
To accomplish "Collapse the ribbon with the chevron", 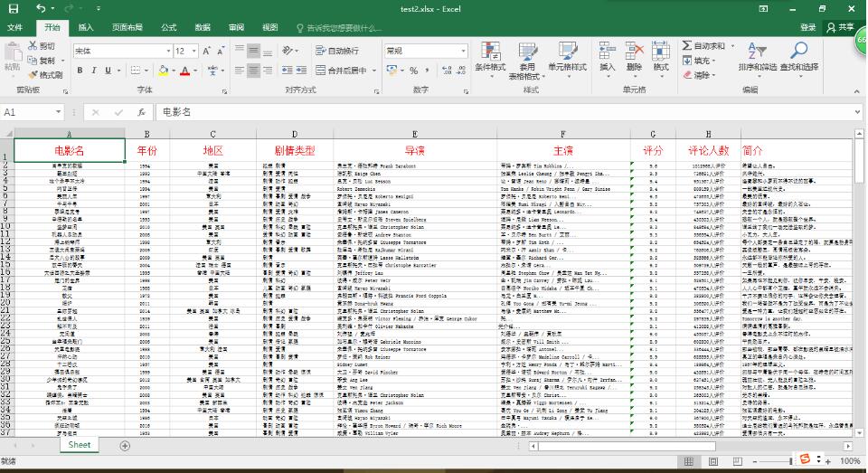I will 857,91.
